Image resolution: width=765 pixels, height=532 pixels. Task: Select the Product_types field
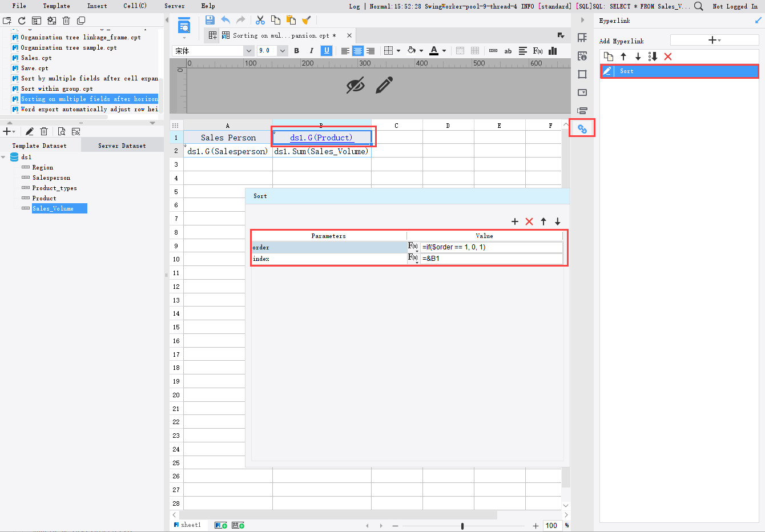click(54, 188)
